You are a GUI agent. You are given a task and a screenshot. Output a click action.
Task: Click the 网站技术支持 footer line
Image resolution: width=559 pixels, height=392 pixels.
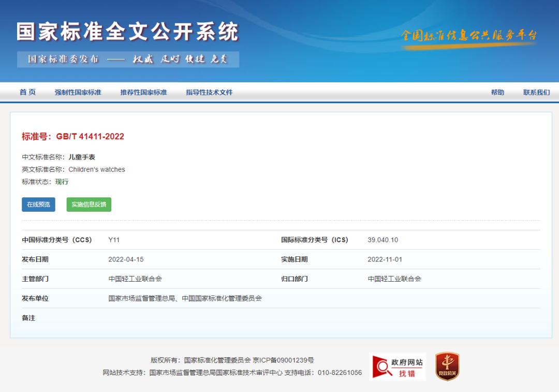click(x=232, y=373)
